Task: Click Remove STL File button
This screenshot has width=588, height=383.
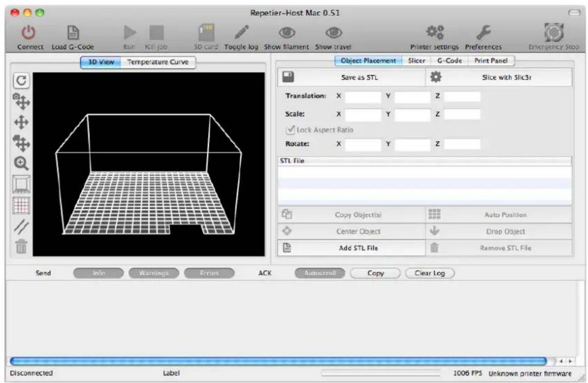Action: point(499,248)
